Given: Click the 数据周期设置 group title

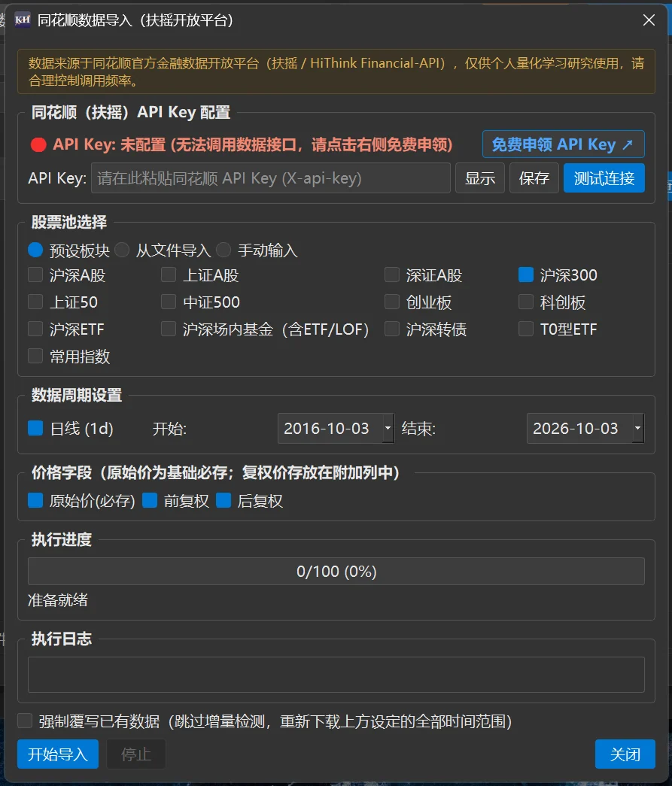Looking at the screenshot, I should 77,395.
